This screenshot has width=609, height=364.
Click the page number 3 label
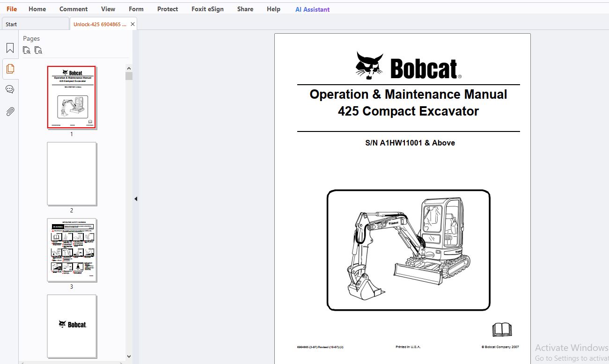(72, 287)
